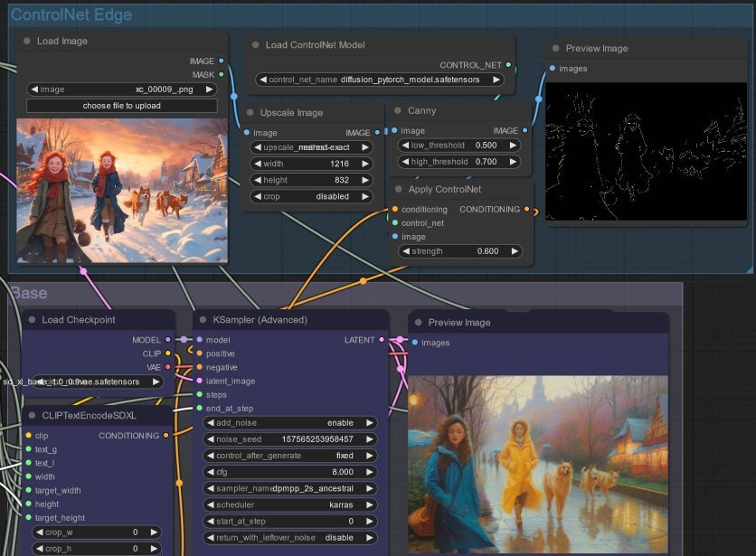Collapse the Canny node dot
The height and width of the screenshot is (556, 756).
point(398,110)
